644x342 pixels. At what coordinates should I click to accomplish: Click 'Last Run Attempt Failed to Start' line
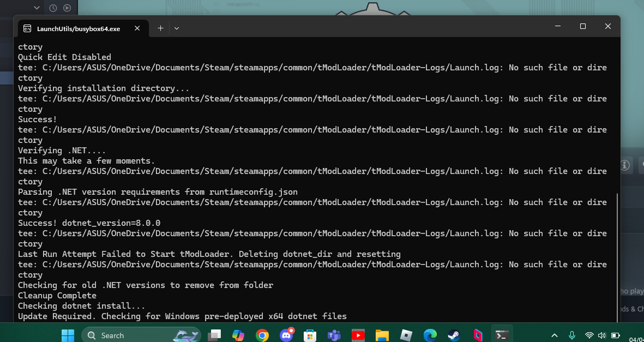(x=209, y=254)
